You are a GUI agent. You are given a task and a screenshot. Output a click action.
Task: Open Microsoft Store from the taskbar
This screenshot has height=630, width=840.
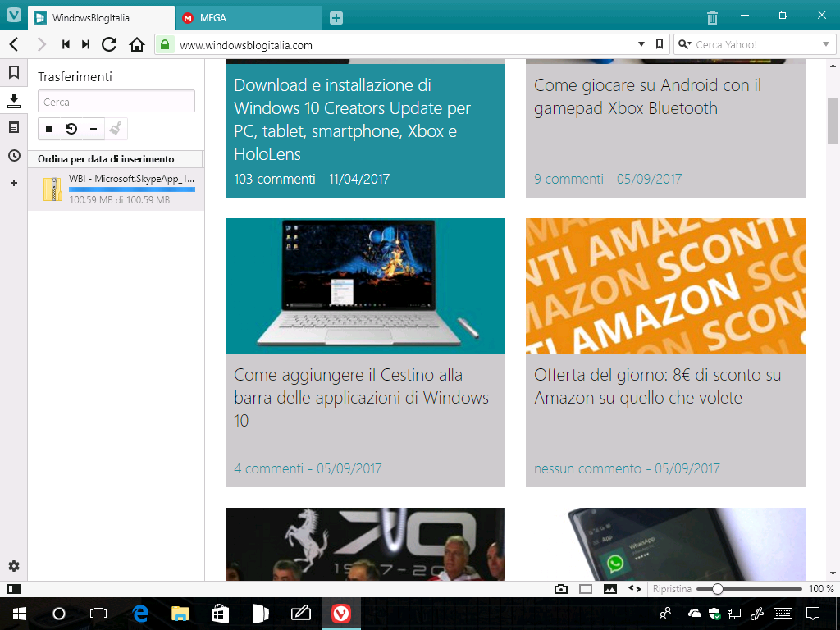pyautogui.click(x=220, y=614)
